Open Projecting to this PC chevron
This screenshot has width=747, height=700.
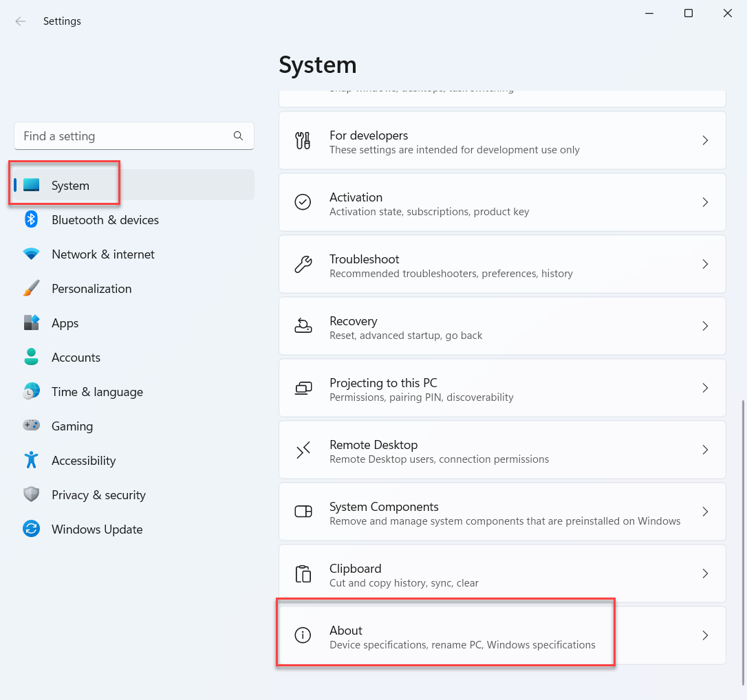(x=706, y=388)
